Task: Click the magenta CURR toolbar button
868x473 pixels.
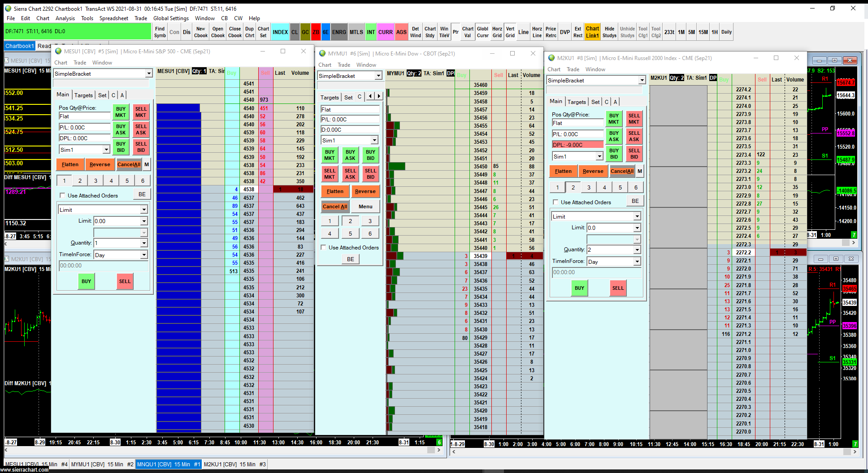Action: tap(386, 32)
